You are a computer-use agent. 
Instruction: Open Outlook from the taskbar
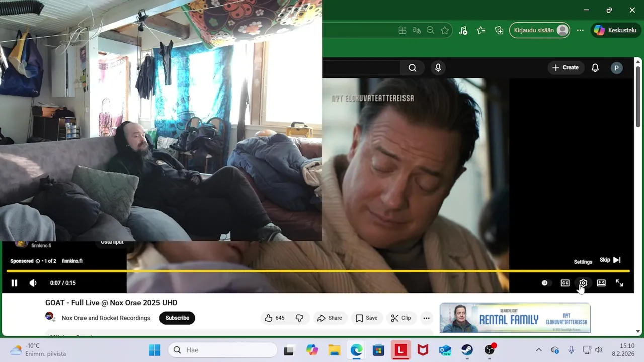445,350
